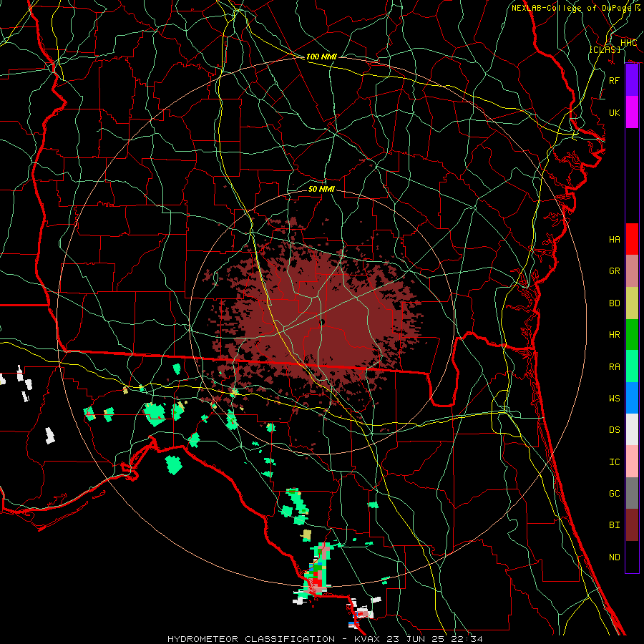Select the BD yellow legend swatch
The width and height of the screenshot is (644, 644).
pos(632,303)
